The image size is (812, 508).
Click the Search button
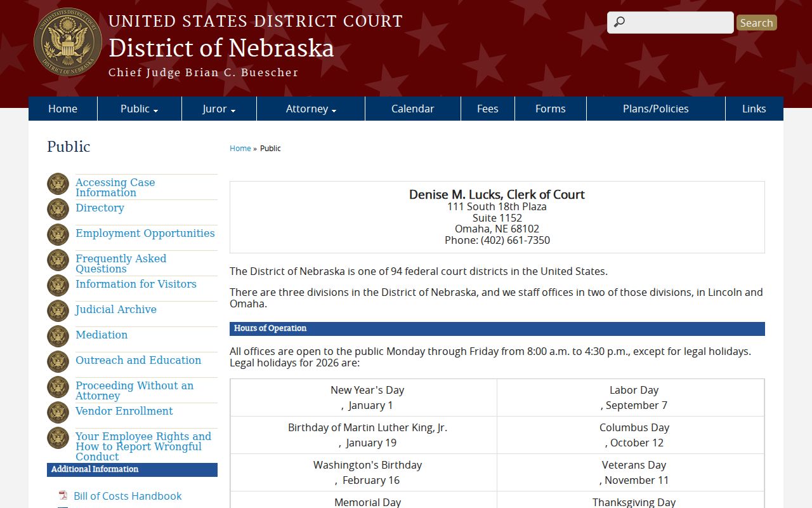point(757,23)
